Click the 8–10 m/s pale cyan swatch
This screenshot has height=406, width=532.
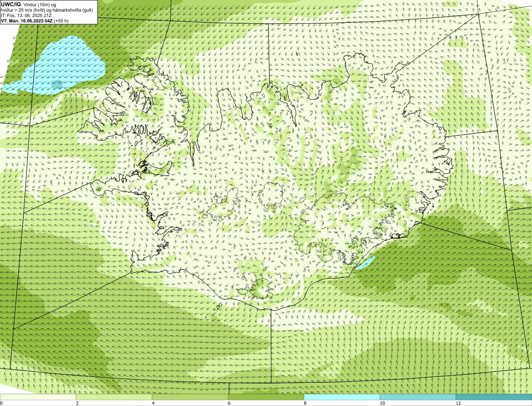point(342,397)
